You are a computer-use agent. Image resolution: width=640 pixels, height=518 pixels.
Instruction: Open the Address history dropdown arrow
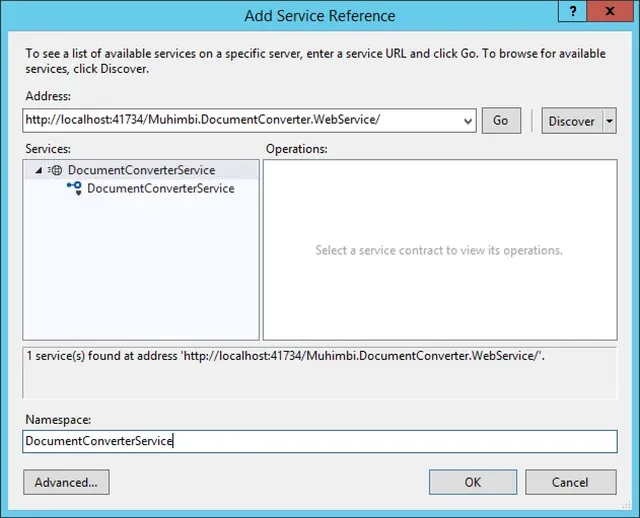click(468, 121)
